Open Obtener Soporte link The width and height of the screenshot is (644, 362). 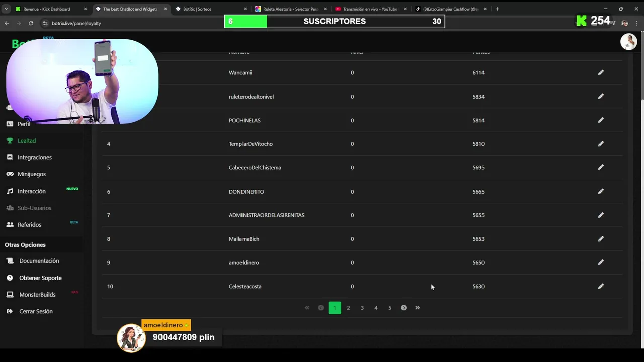(40, 278)
